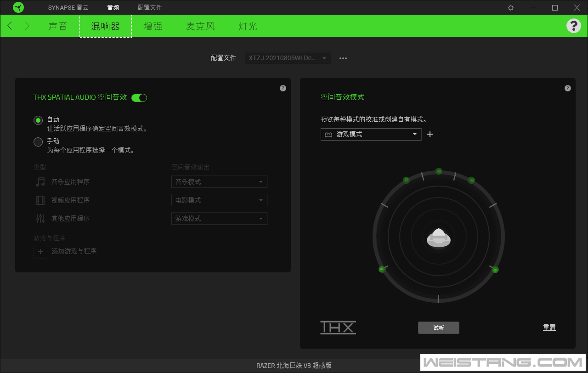Viewport: 588px width, 373px height.
Task: Click the other applications equalizer icon
Action: (40, 219)
